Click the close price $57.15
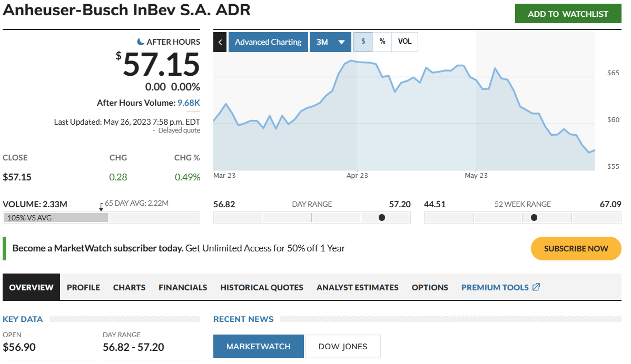 (17, 177)
